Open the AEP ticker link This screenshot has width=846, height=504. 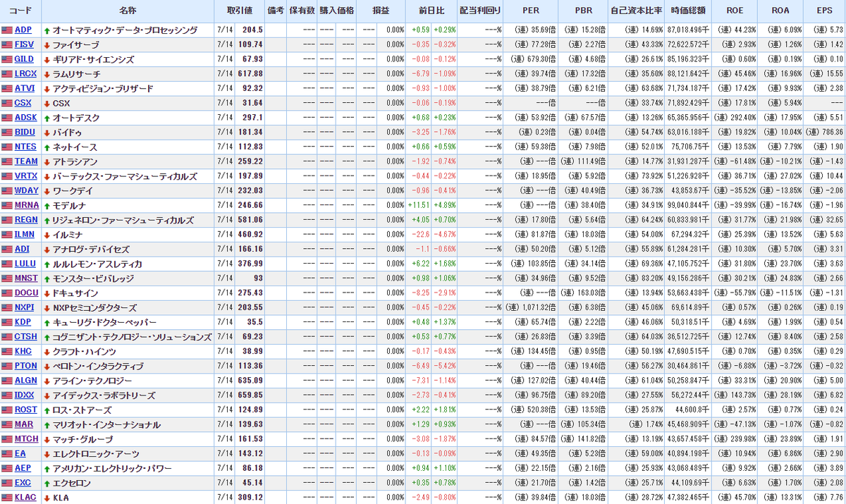coord(23,469)
